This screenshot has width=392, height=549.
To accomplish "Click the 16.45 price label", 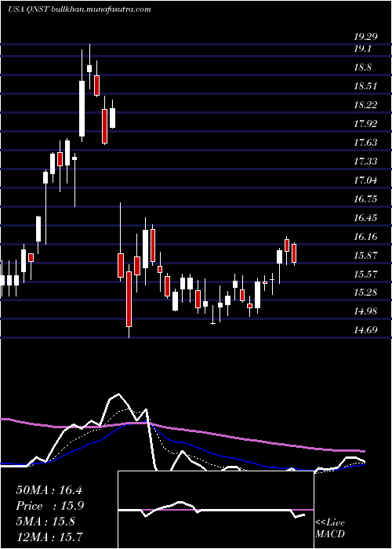I will [x=366, y=218].
